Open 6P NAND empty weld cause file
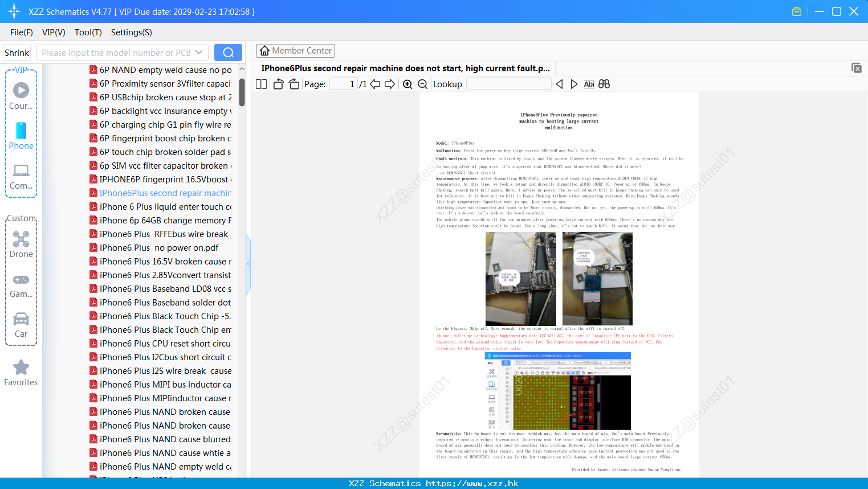Screen dimensions: 868x489 [x=161, y=70]
